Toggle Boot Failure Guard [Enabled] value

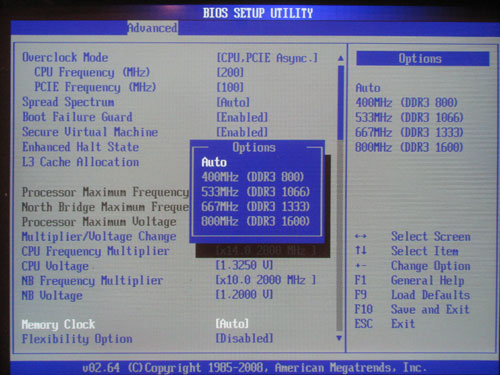tap(242, 117)
